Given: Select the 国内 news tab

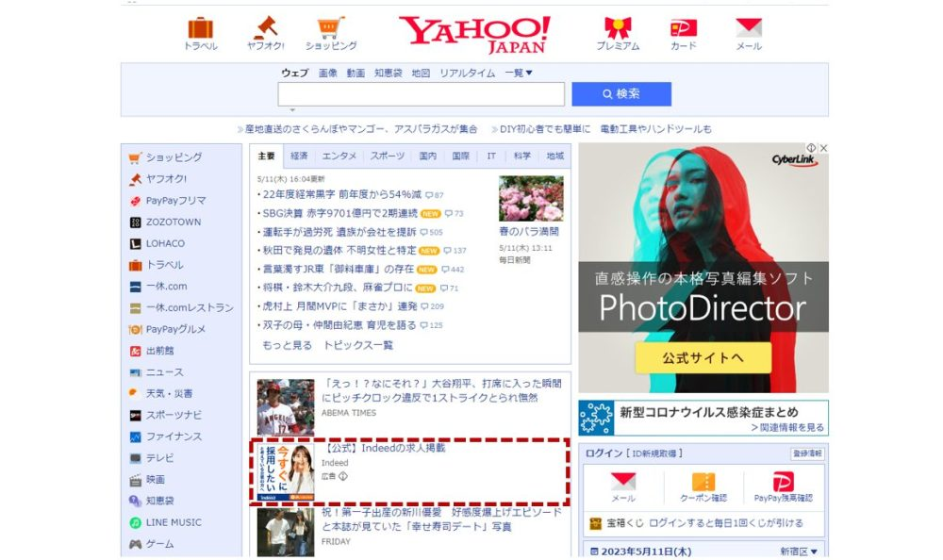Looking at the screenshot, I should coord(427,156).
